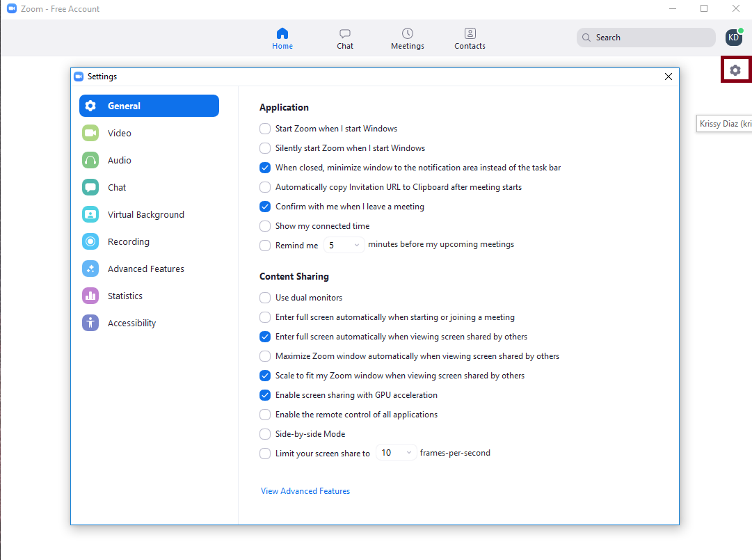Screen dimensions: 752x560
Task: Click the Zoom app icon in main title bar
Action: click(12, 8)
